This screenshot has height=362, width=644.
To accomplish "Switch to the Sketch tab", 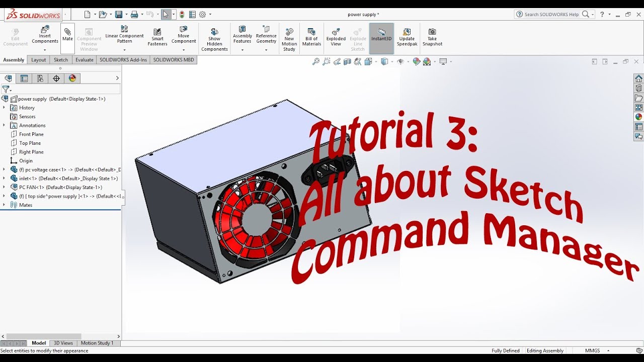I will pos(61,60).
